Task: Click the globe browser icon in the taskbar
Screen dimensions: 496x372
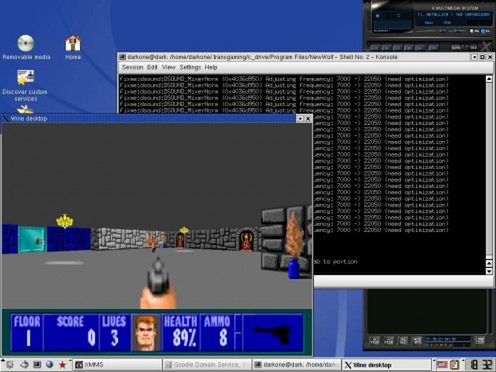Action: coord(49,365)
